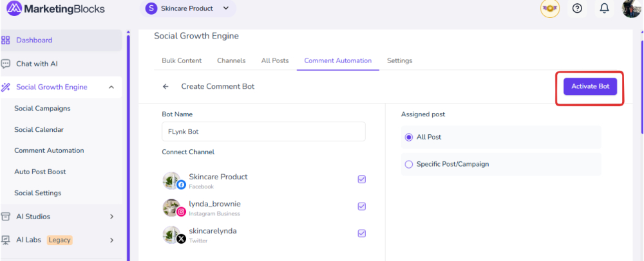This screenshot has width=644, height=261.
Task: Collapse the Social Growth Engine menu
Action: click(x=111, y=87)
